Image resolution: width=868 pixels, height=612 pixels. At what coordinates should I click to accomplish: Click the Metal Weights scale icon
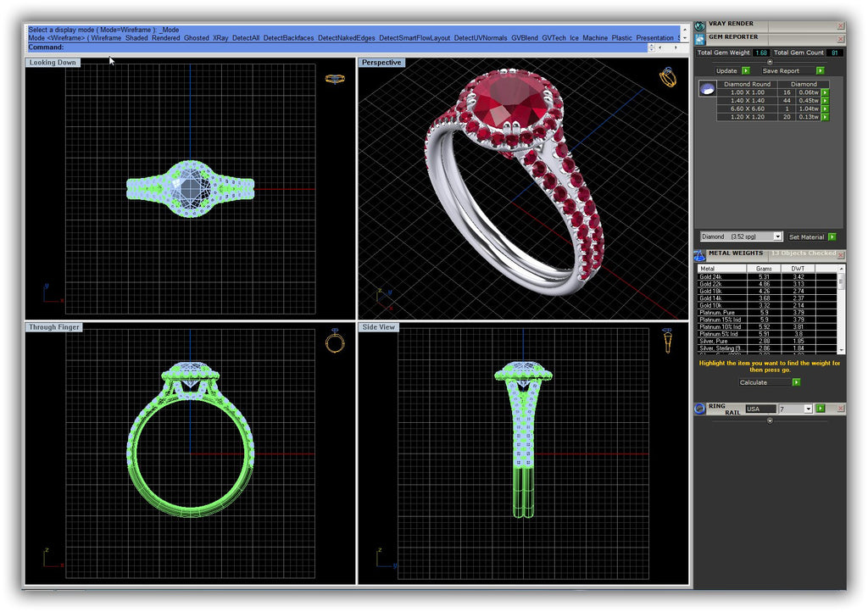(699, 255)
